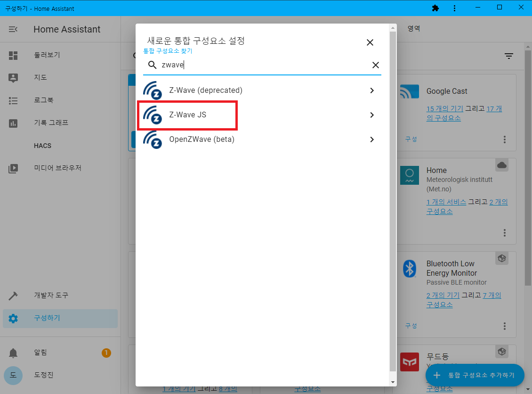
Task: Open the 15 개의 기기 link
Action: (x=444, y=109)
